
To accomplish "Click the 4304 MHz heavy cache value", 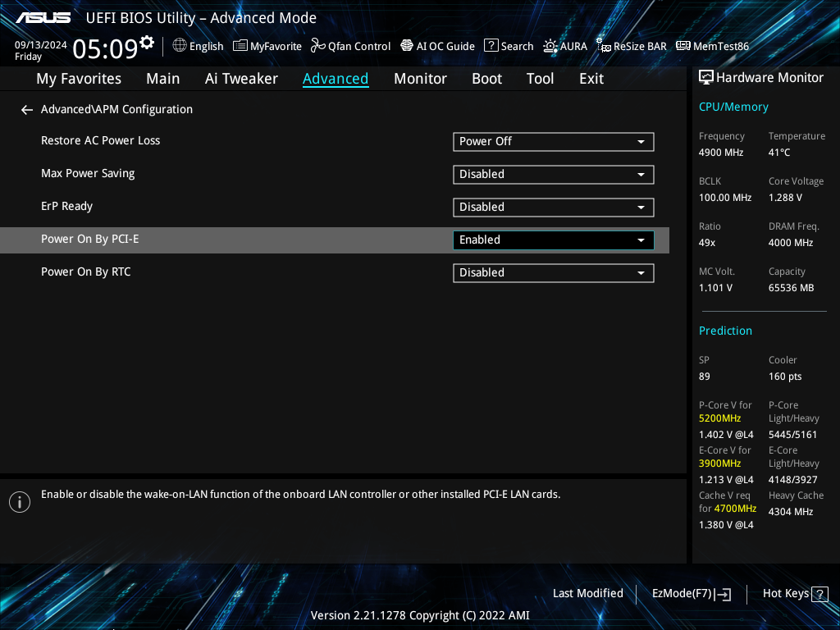I will click(x=791, y=512).
